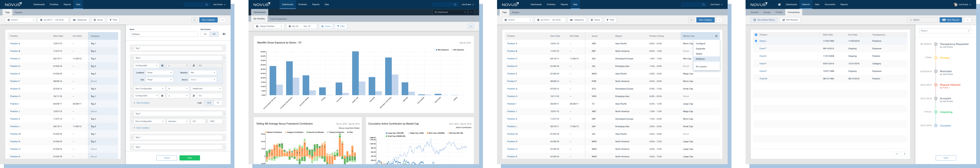
Task: Click the Filter funnel icon
Action: tap(111, 20)
